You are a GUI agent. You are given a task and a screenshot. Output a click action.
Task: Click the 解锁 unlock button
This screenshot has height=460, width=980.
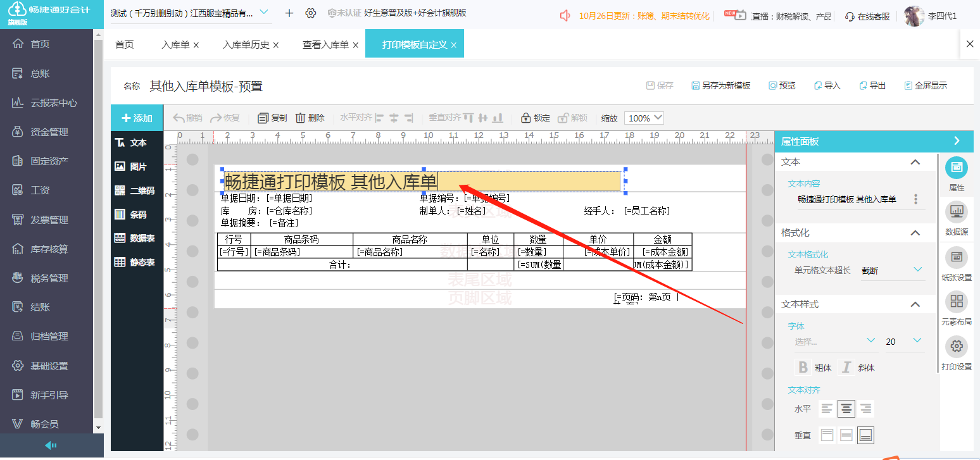(x=572, y=118)
